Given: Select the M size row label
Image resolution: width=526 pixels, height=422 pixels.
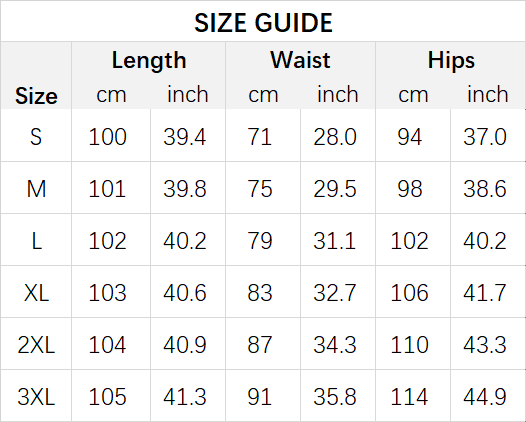Looking at the screenshot, I should pos(36,189).
